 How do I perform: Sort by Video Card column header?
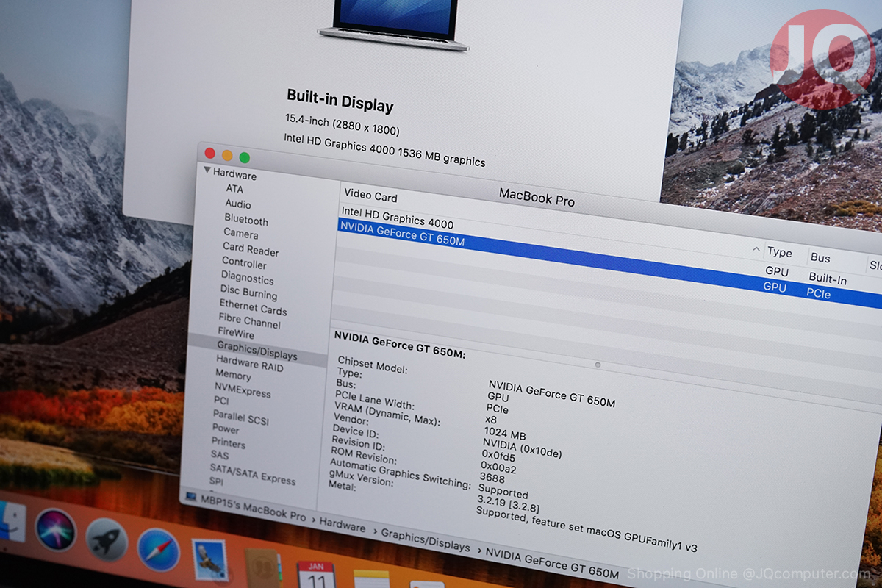370,196
